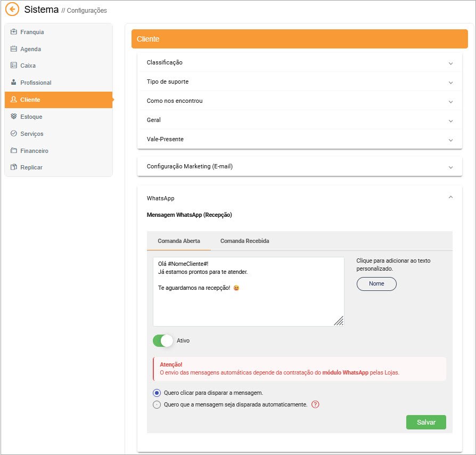Collapse the WhatsApp section
The width and height of the screenshot is (476, 455).
(450, 198)
